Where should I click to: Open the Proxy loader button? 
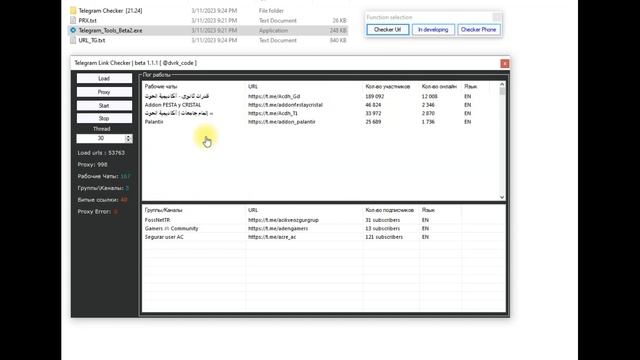(x=104, y=92)
